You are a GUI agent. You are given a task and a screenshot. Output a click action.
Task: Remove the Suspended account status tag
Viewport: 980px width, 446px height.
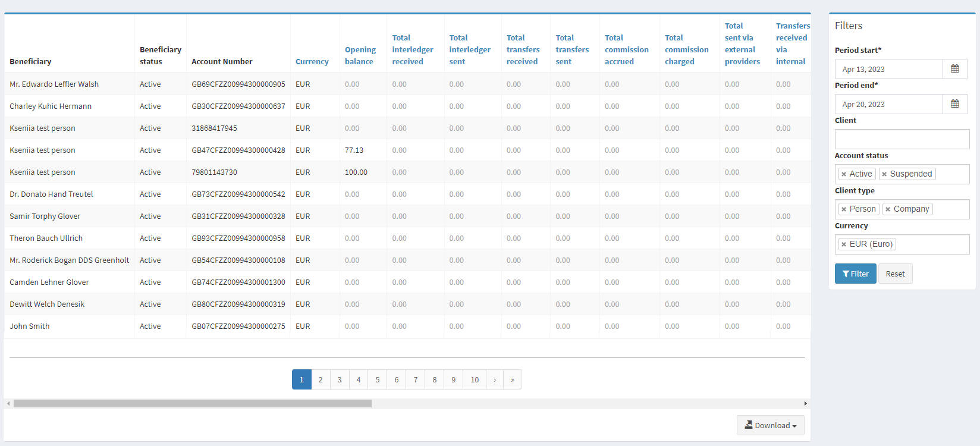point(884,174)
